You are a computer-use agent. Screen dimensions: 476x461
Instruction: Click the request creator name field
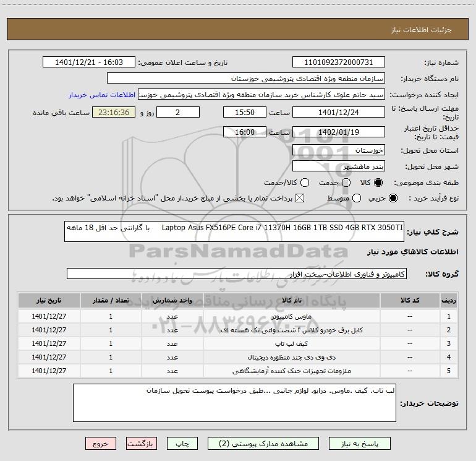261,95
